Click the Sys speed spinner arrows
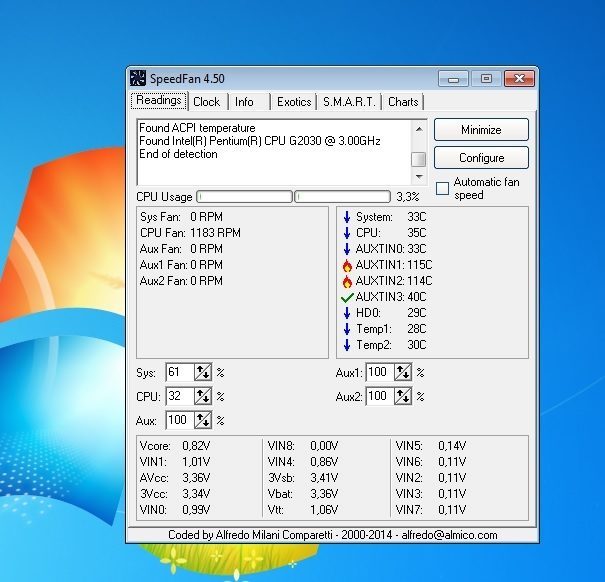The width and height of the screenshot is (605, 582). [203, 372]
